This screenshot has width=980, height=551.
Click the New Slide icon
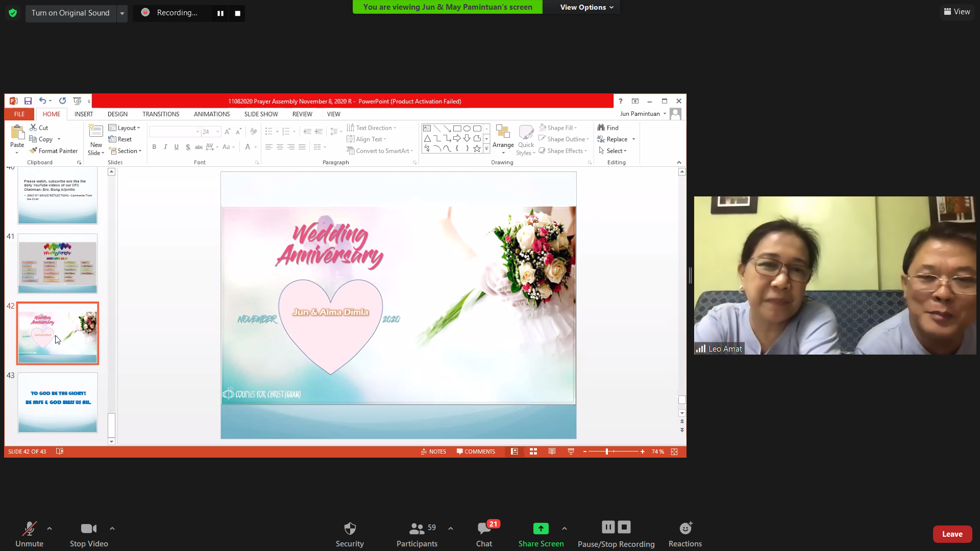tap(96, 132)
